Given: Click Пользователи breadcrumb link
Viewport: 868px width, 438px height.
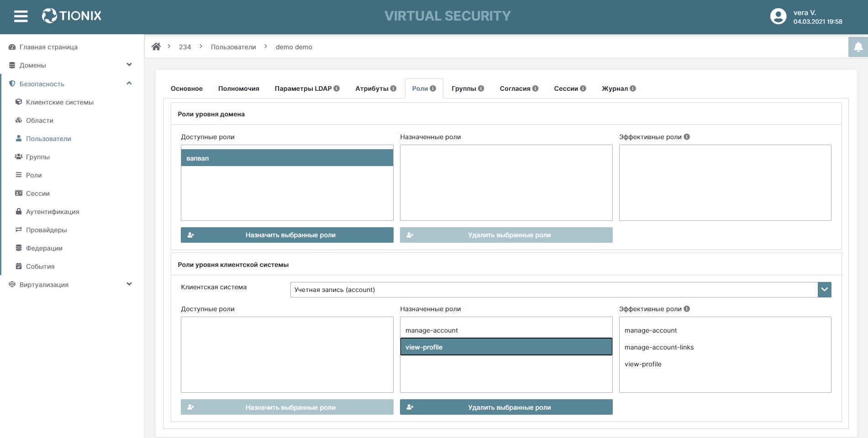Looking at the screenshot, I should pos(233,47).
